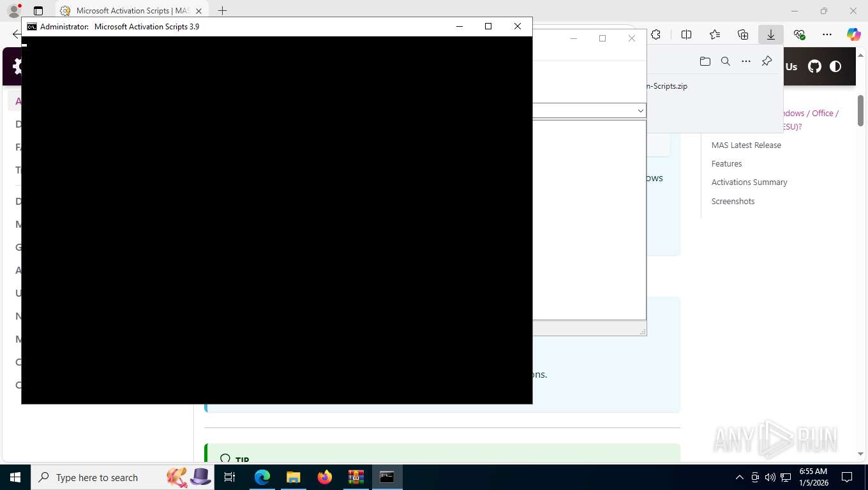
Task: Maximize the background dialog window
Action: tap(602, 38)
